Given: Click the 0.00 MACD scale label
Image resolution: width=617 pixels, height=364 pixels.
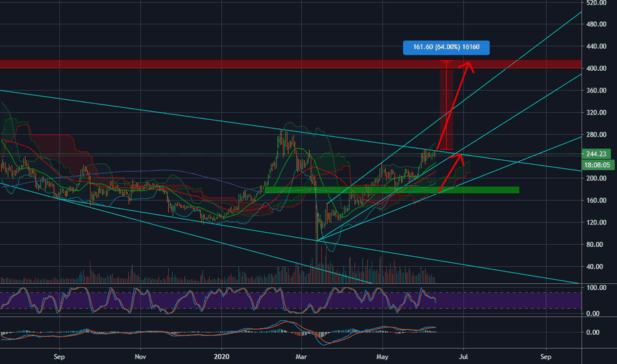Looking at the screenshot, I should pos(593,332).
